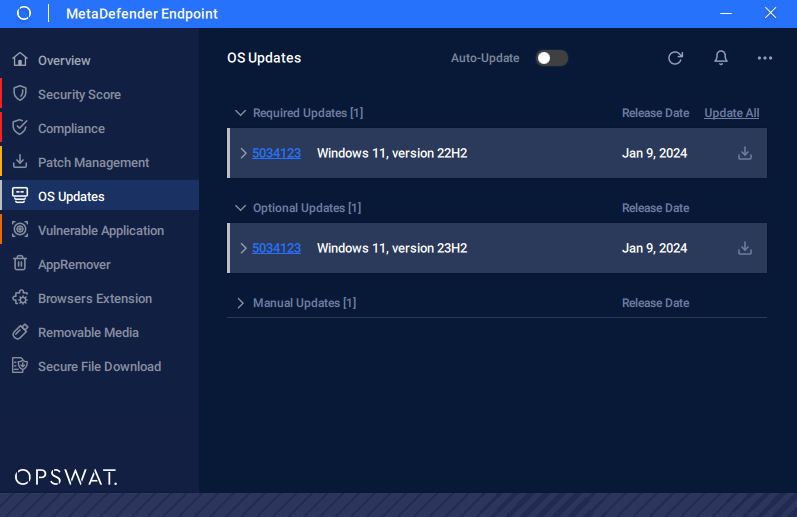Collapse the Required Updates section
797x517 pixels.
pos(240,113)
